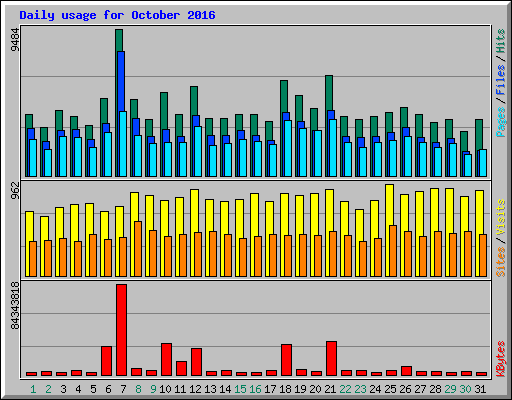This screenshot has height=400, width=512.
Task: Click the 84343818 axis value
Action: click(x=15, y=305)
